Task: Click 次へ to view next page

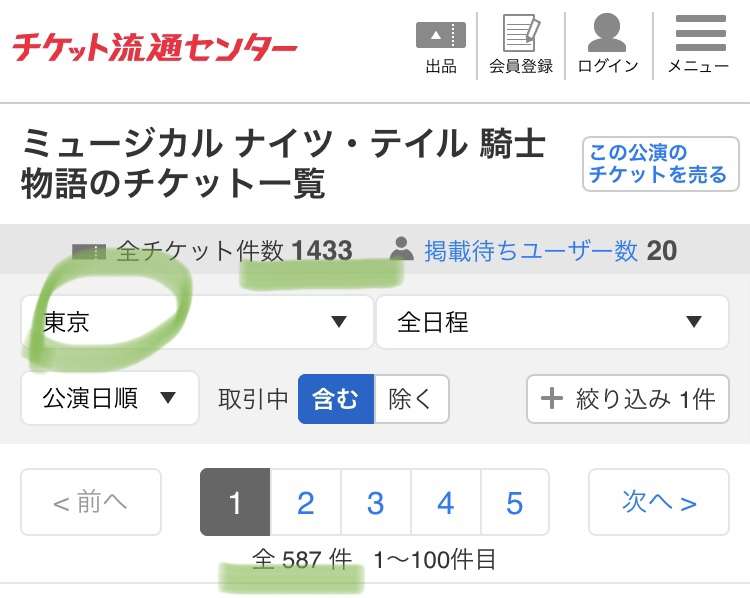Action: [659, 502]
